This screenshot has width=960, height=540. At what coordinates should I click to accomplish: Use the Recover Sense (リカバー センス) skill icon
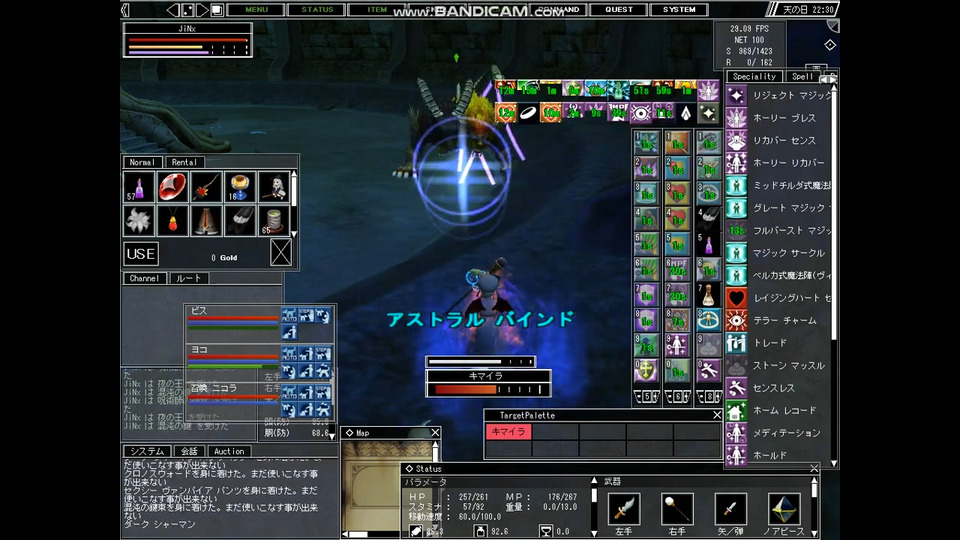(736, 140)
